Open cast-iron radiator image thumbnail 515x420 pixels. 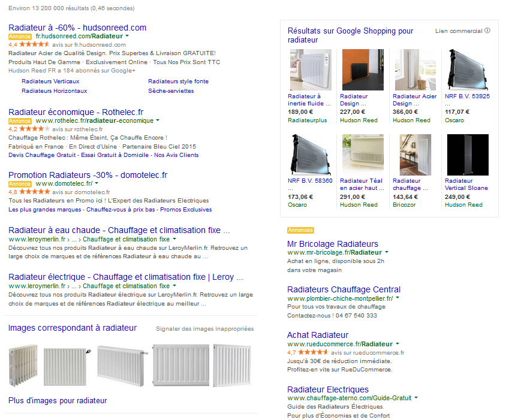point(23,365)
